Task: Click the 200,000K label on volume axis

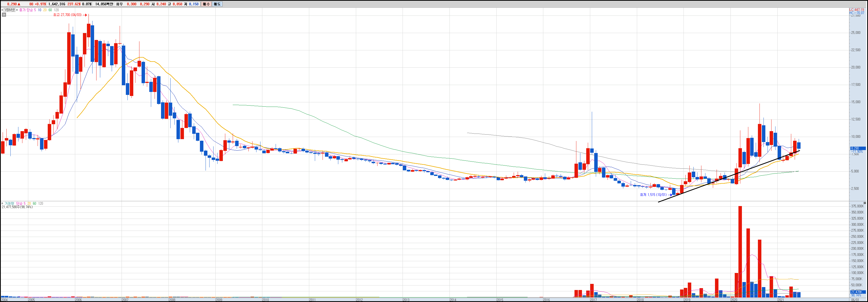Action: 858,248
